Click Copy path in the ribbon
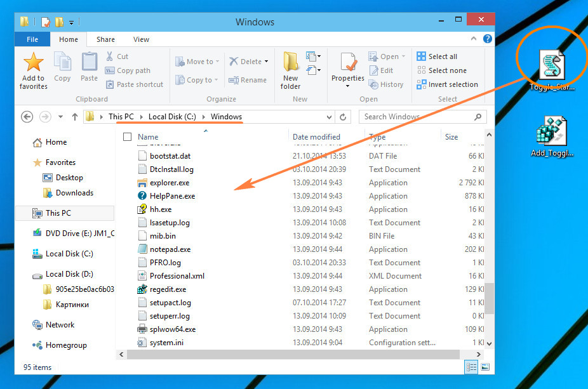This screenshot has width=588, height=389. pos(128,70)
